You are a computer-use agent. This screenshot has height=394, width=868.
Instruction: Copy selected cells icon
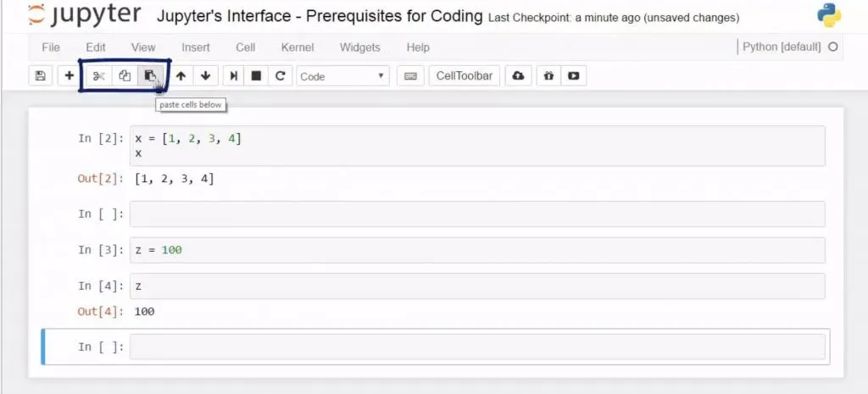click(125, 76)
